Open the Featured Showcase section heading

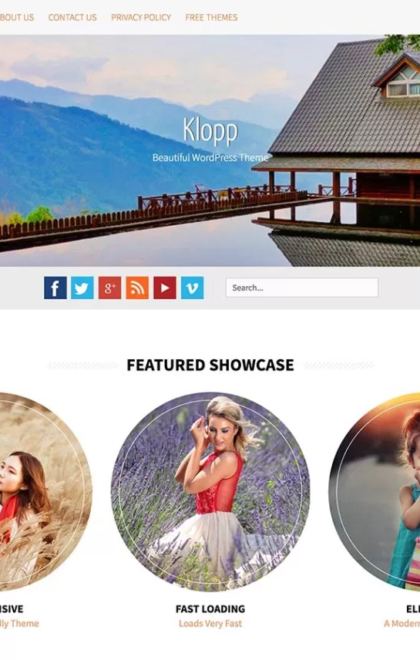(x=210, y=365)
